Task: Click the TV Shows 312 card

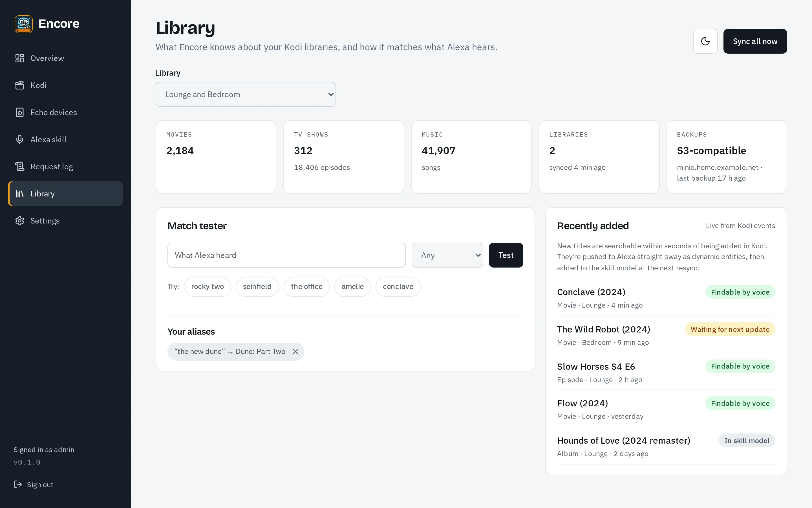Action: [344, 157]
